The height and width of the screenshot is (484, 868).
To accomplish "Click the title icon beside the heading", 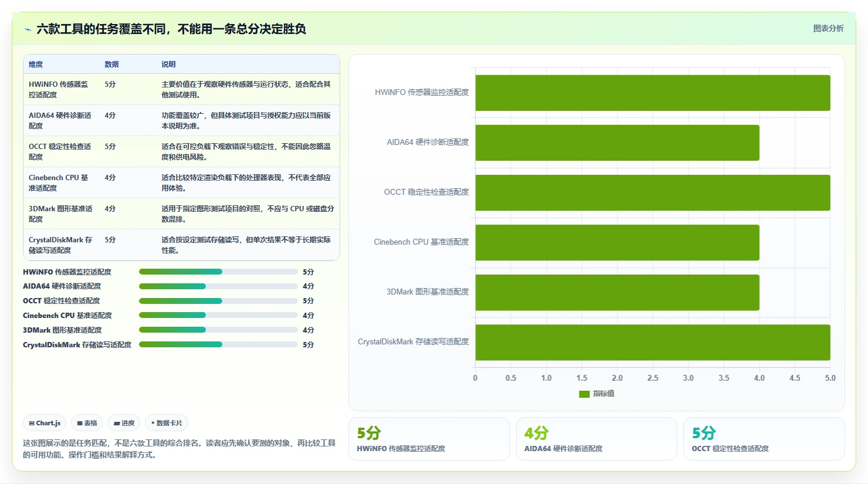I will [28, 29].
